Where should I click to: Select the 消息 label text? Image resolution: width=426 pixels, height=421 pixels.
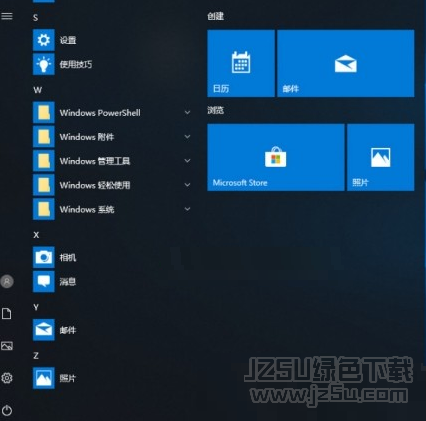click(x=68, y=282)
